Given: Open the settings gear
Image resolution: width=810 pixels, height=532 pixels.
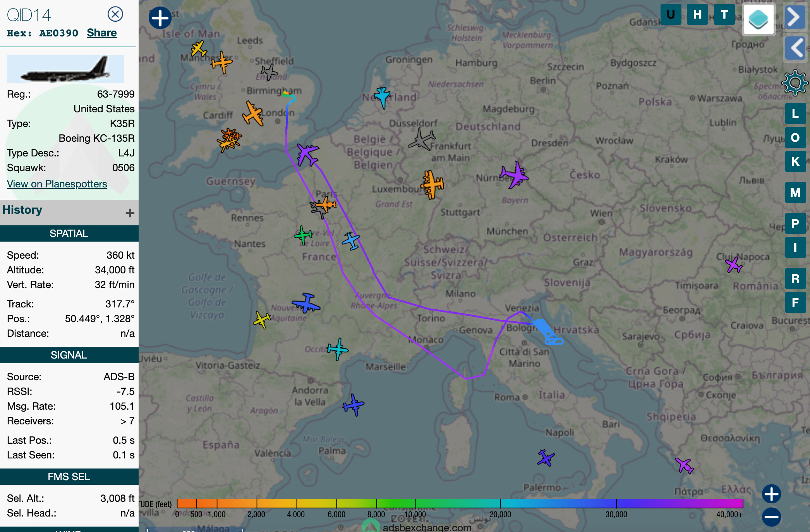Looking at the screenshot, I should click(795, 82).
